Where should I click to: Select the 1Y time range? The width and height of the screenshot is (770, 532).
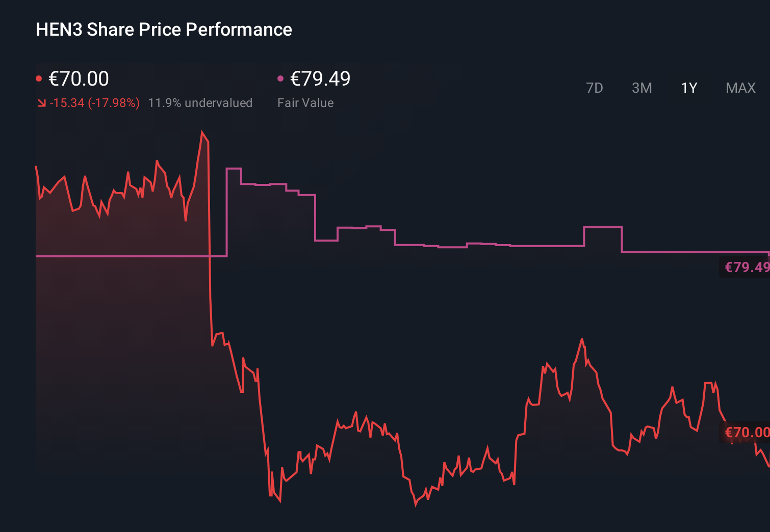pyautogui.click(x=688, y=88)
